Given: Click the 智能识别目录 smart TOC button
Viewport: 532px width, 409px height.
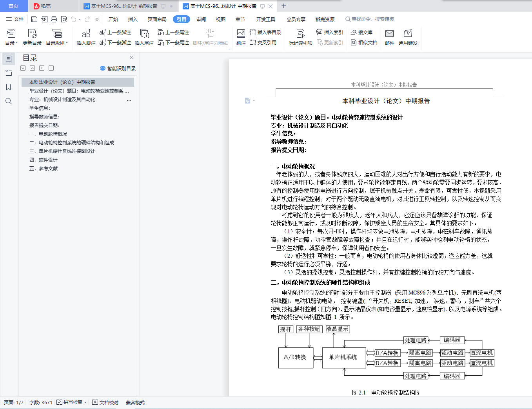Looking at the screenshot, I should pyautogui.click(x=118, y=68).
